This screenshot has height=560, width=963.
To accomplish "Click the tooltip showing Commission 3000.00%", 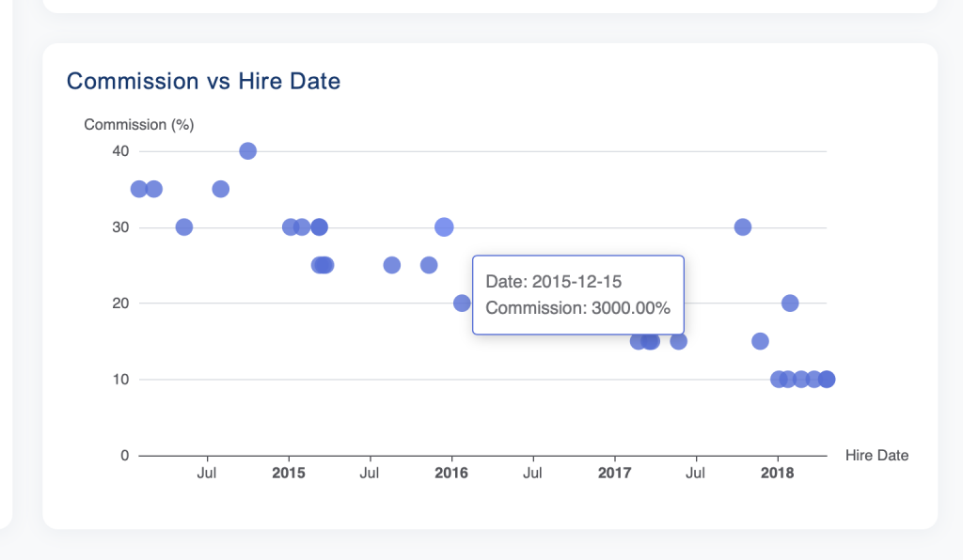I will click(x=577, y=295).
